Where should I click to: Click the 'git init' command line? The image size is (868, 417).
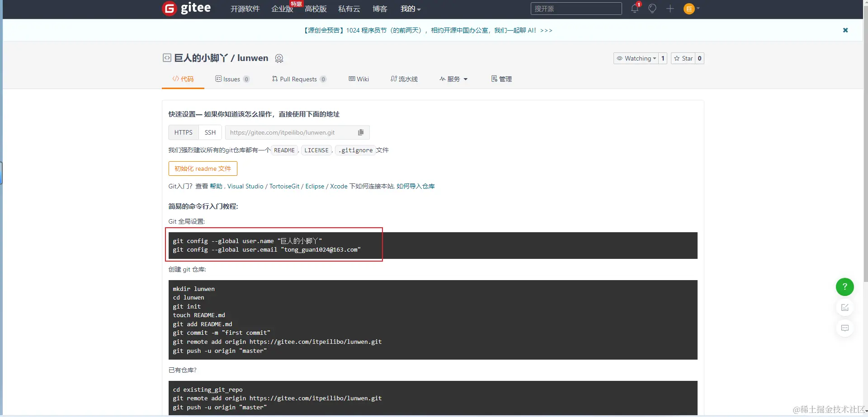click(x=187, y=306)
